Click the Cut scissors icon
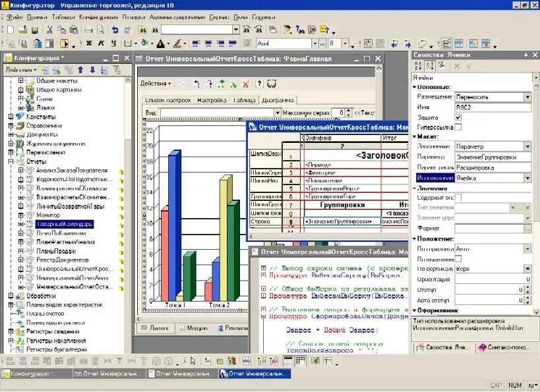Image resolution: width=540 pixels, height=392 pixels. [x=49, y=30]
